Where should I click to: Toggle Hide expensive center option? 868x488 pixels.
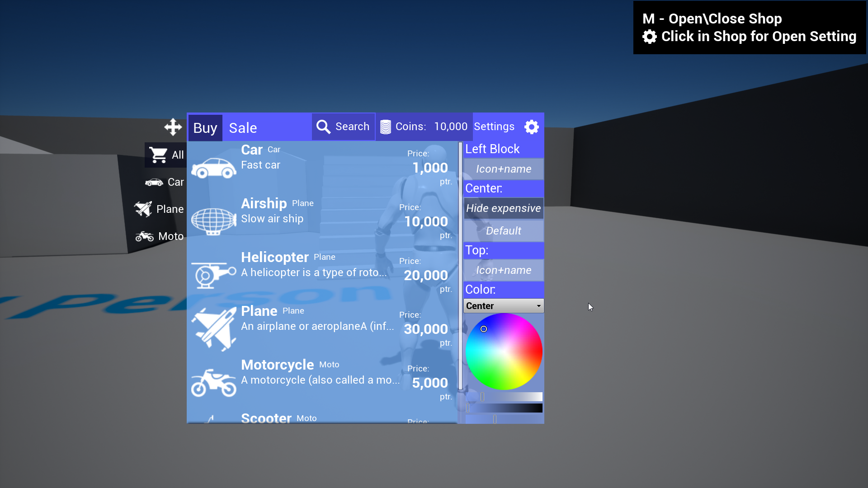(x=504, y=208)
